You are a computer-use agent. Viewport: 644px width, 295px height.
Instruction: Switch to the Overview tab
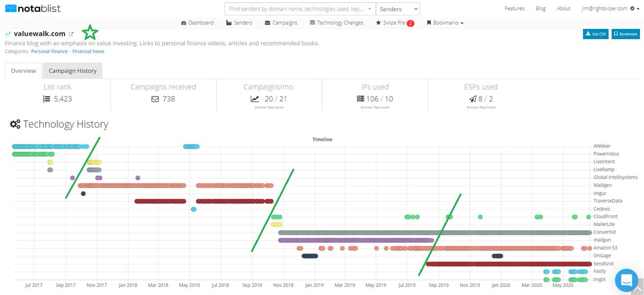[x=23, y=71]
